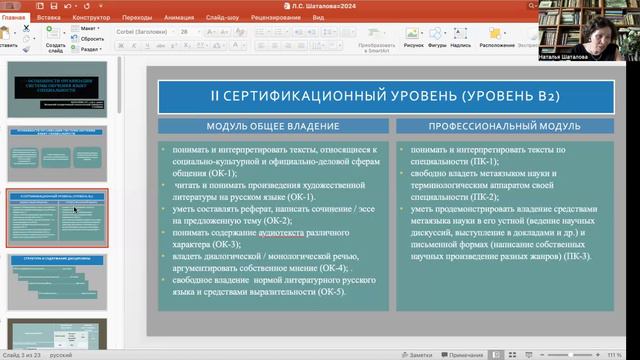Open the New Slide dropdown arrow
Viewport: 640px width, 360px height.
coord(64,33)
